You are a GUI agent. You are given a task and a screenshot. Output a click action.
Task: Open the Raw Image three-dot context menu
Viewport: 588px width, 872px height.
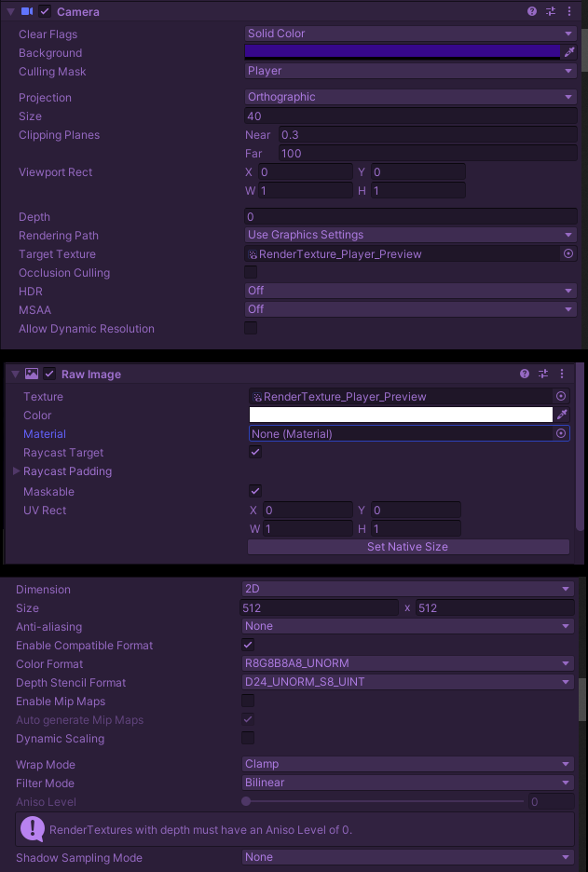click(561, 374)
